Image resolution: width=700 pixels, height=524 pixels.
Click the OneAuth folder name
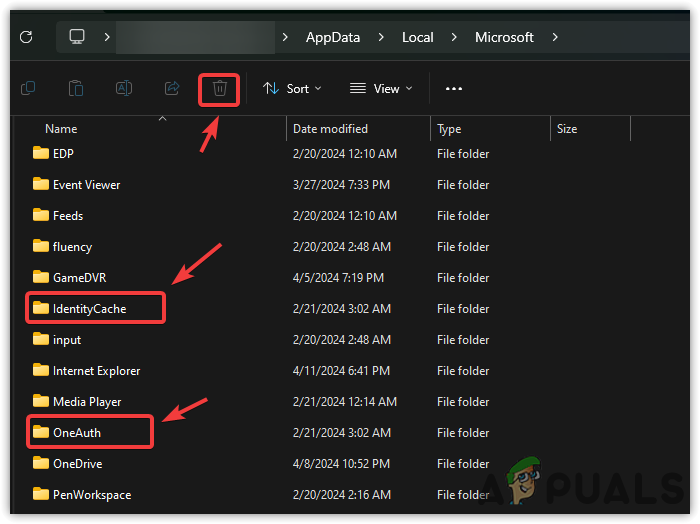pos(77,433)
